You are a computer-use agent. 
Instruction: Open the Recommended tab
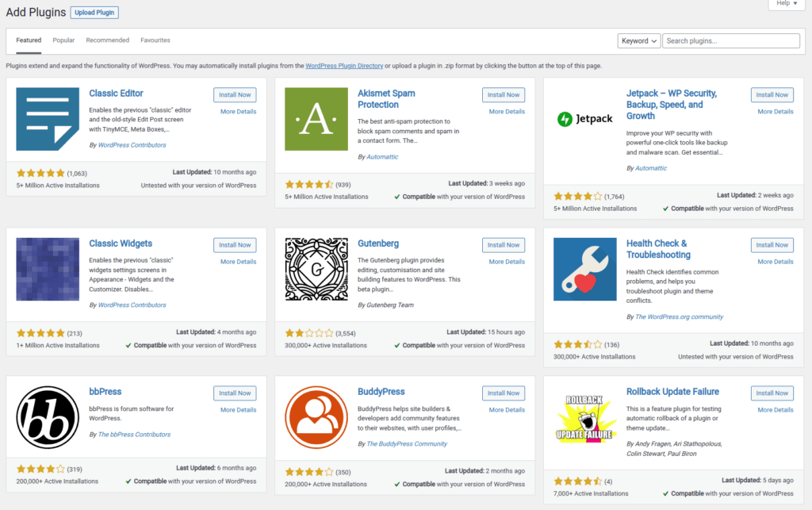pos(108,40)
